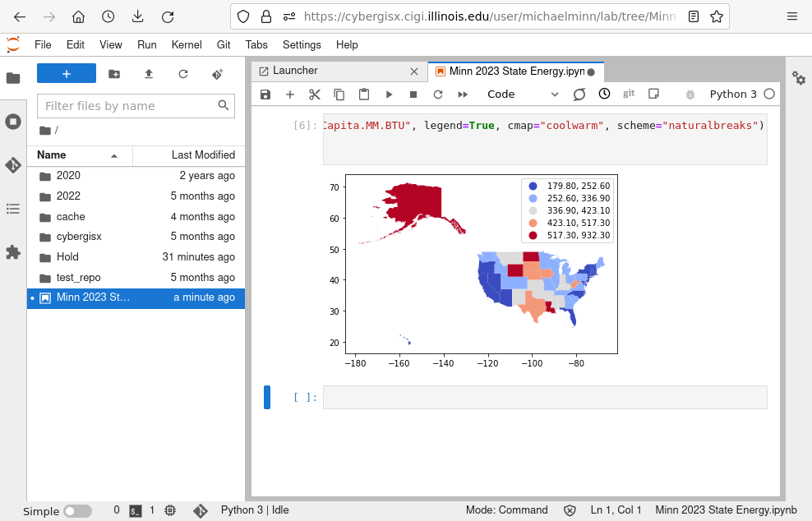Sort files by the Name column

click(52, 155)
